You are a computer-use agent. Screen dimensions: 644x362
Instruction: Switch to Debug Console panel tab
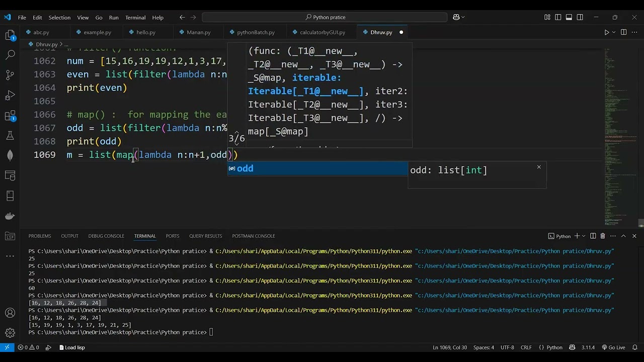pyautogui.click(x=106, y=236)
